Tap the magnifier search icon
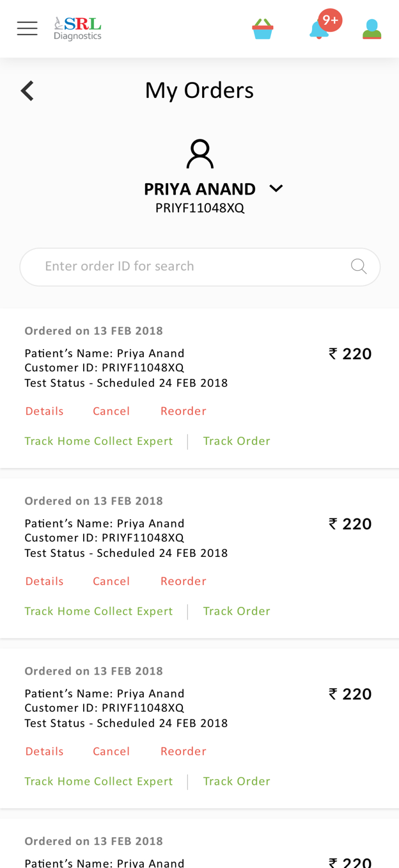 359,266
